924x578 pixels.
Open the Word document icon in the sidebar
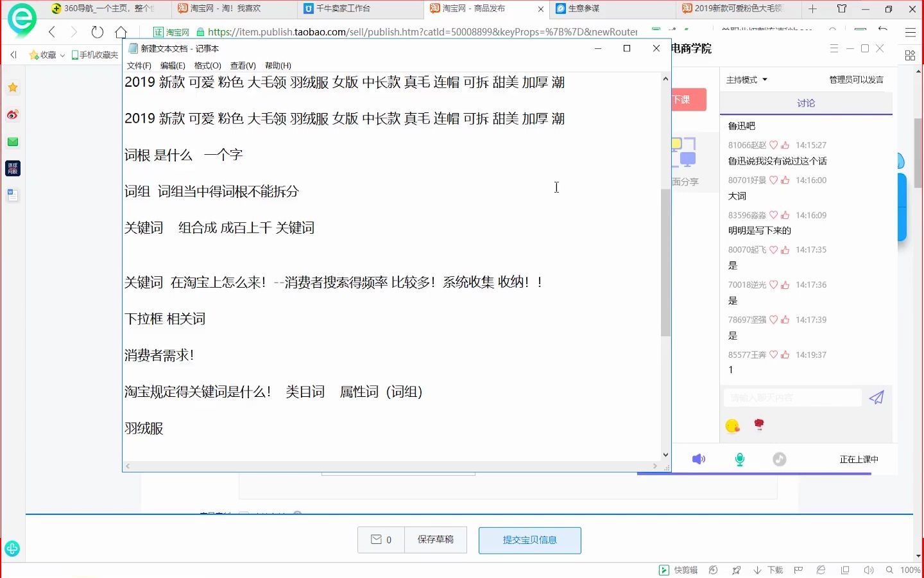pos(13,195)
